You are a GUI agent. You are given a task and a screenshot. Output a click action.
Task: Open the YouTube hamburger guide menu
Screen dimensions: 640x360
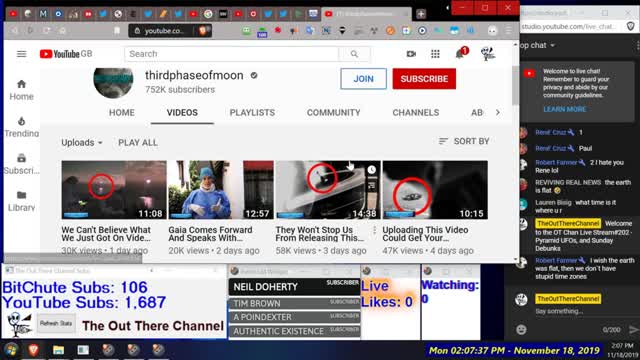21,54
